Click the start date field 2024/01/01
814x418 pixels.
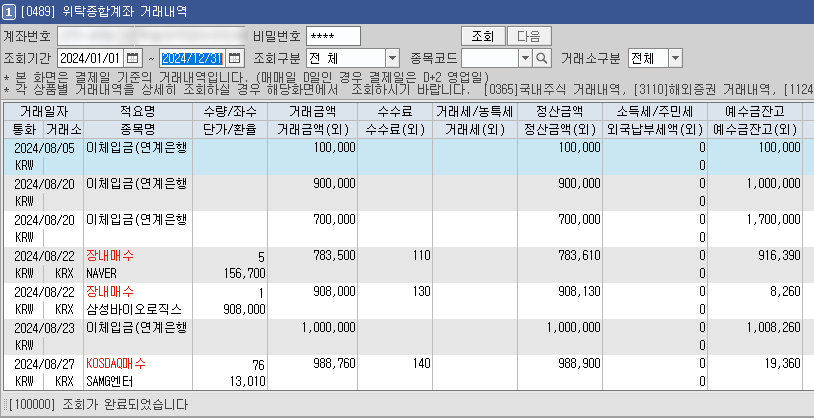91,58
